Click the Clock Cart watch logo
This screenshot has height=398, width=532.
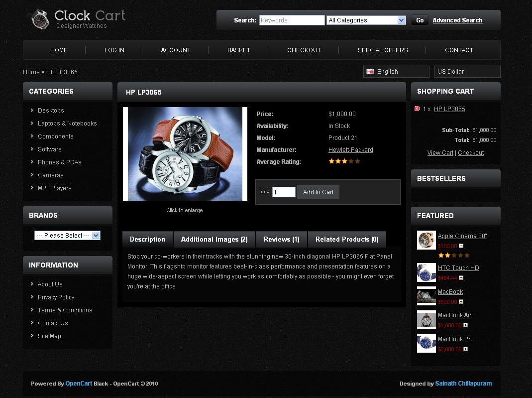coord(40,19)
